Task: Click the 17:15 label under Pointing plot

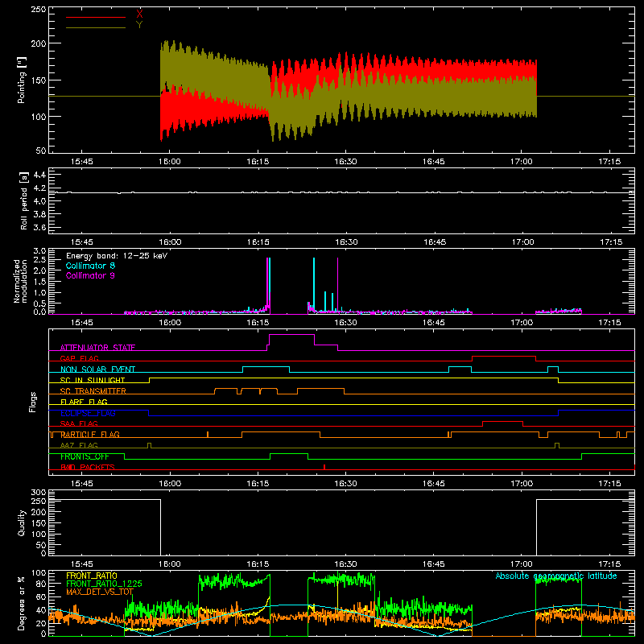Action: pos(609,162)
